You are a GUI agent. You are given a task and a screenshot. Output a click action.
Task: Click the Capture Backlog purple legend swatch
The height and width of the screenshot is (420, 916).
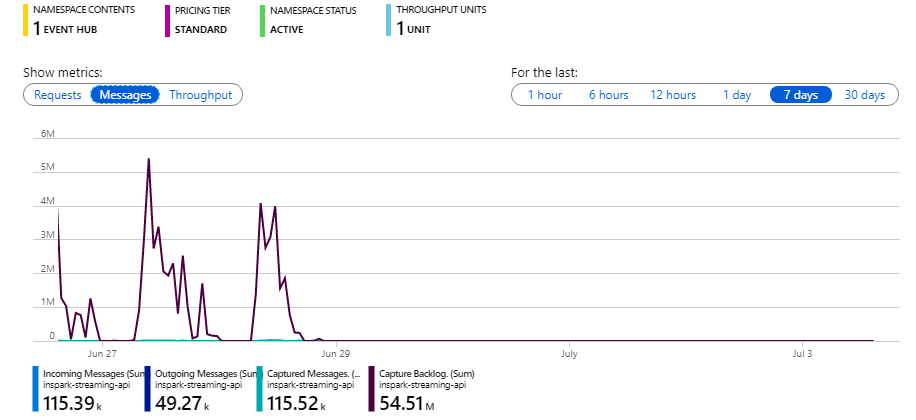[371, 388]
